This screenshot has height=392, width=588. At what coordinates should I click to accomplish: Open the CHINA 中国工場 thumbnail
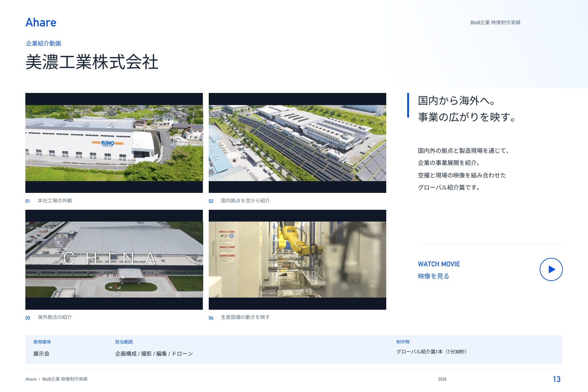[114, 260]
